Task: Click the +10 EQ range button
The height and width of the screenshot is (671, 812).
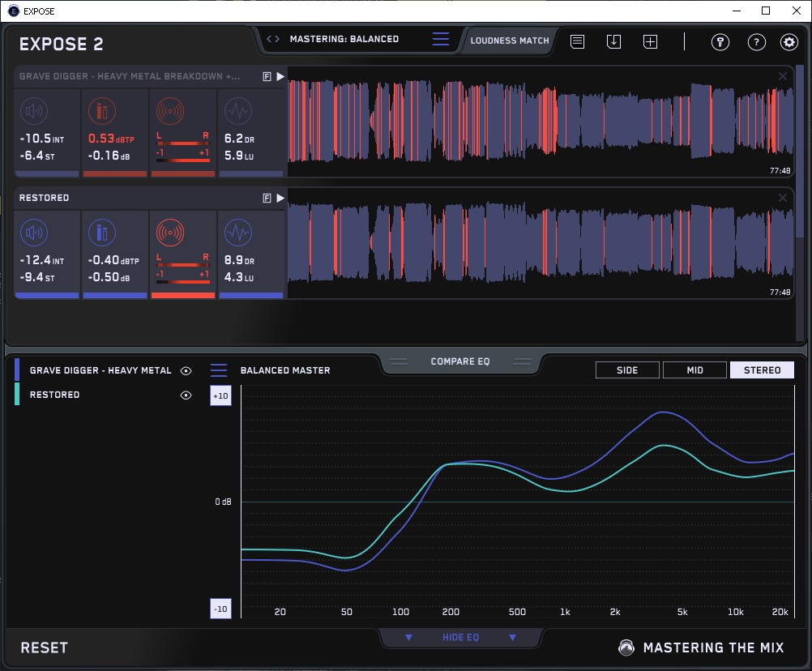Action: tap(220, 395)
